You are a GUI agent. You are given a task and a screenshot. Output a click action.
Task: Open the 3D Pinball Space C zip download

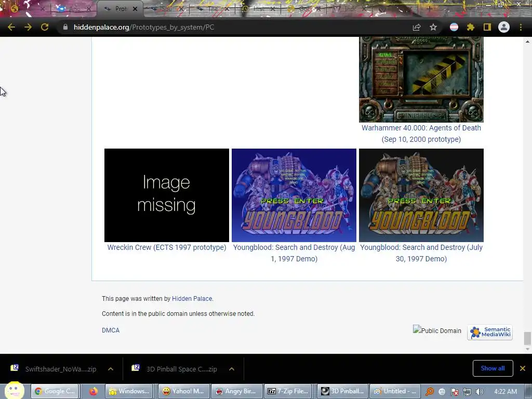coord(176,369)
